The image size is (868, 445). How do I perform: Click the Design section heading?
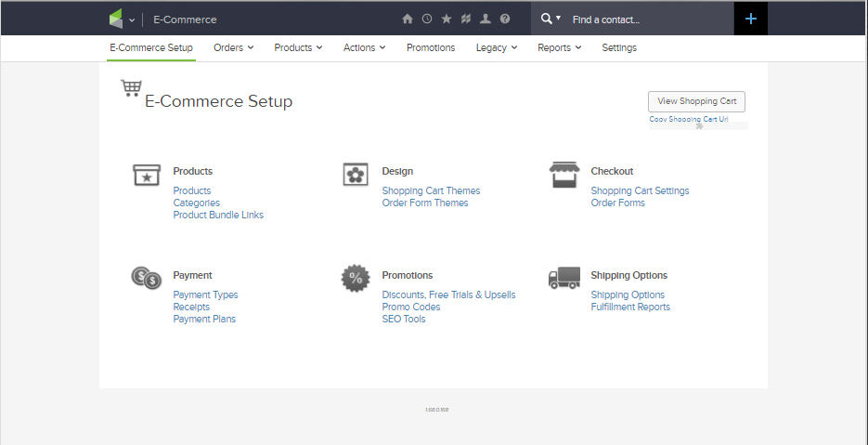[397, 171]
